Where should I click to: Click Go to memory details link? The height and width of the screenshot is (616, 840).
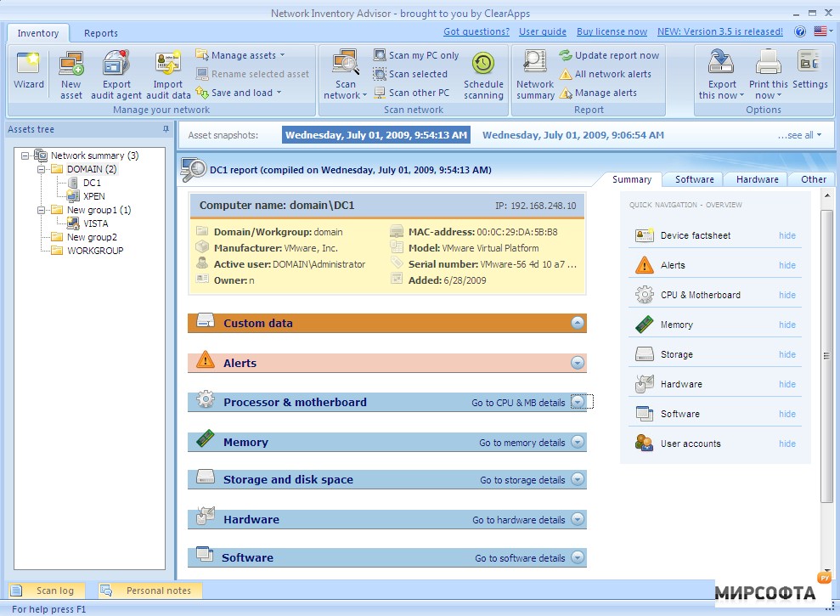521,443
